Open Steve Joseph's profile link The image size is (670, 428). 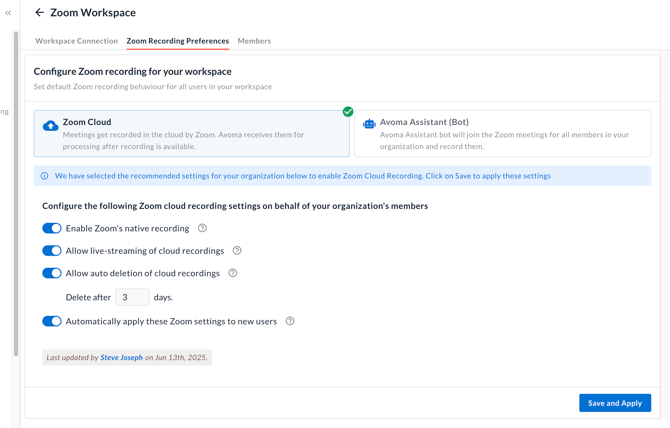click(x=121, y=358)
